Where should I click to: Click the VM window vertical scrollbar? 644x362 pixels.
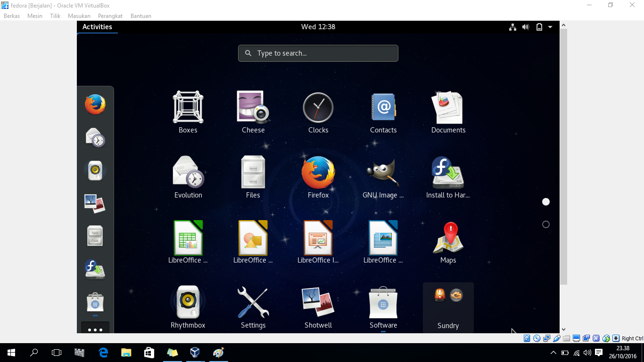[x=563, y=156]
